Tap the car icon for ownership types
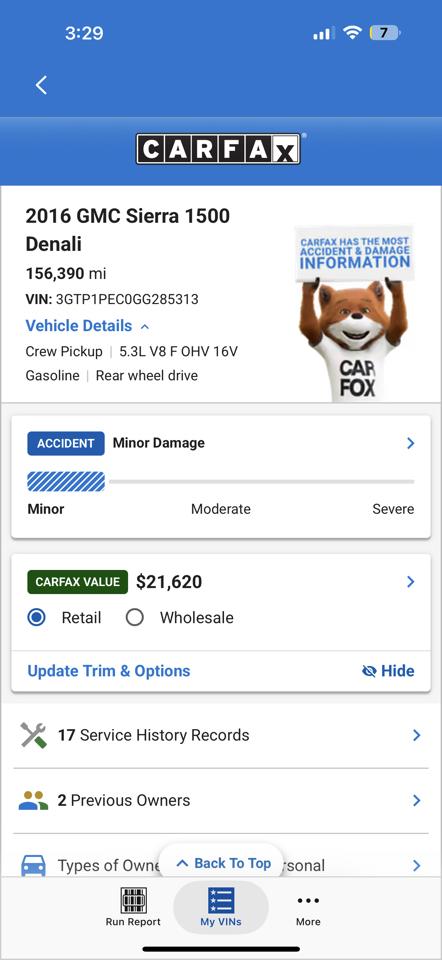 [33, 865]
